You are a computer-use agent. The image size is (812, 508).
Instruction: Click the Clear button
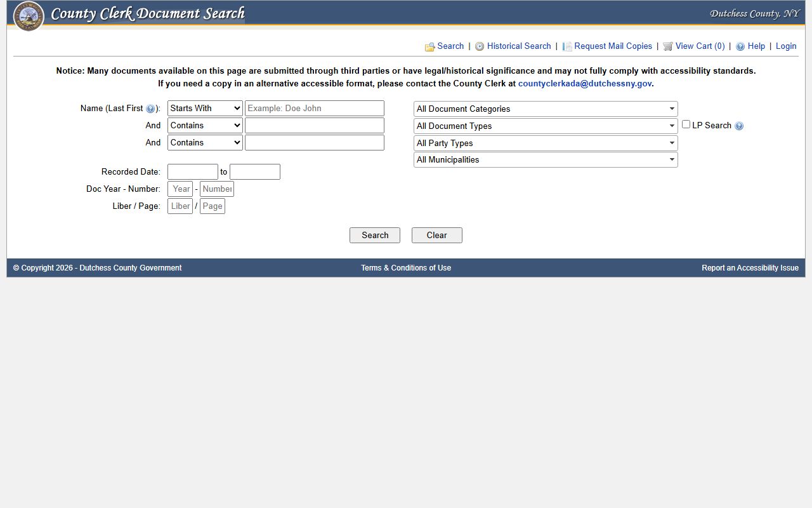click(x=437, y=235)
